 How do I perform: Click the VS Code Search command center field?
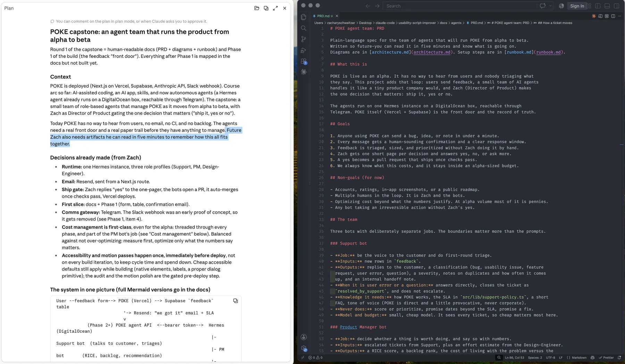[460, 6]
